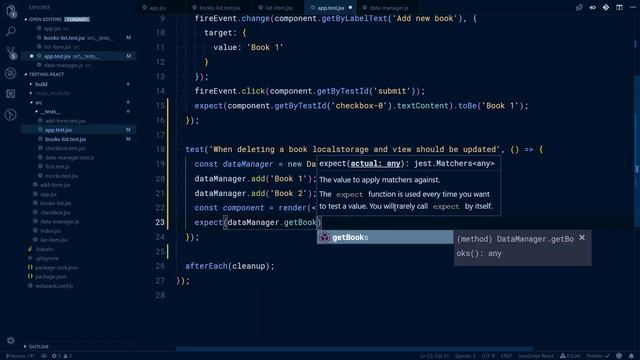Open checkbox.jsx in src folder
640x360 pixels.
55,213
